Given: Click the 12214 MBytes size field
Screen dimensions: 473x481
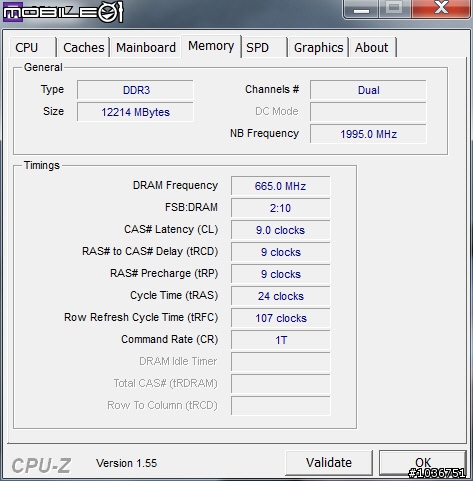Looking at the screenshot, I should coord(135,112).
